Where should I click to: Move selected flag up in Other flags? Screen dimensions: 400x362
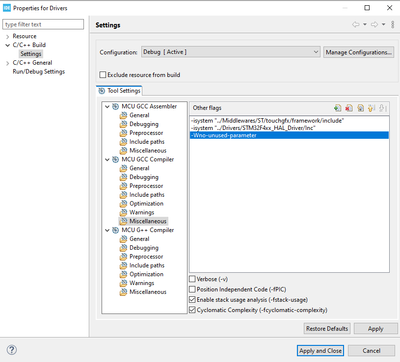(372, 108)
